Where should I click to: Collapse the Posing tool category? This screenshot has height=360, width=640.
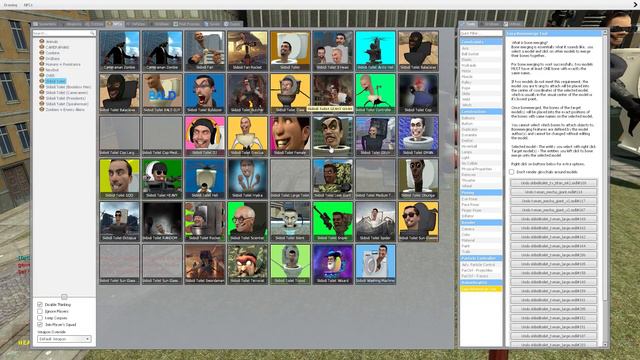tap(481, 192)
